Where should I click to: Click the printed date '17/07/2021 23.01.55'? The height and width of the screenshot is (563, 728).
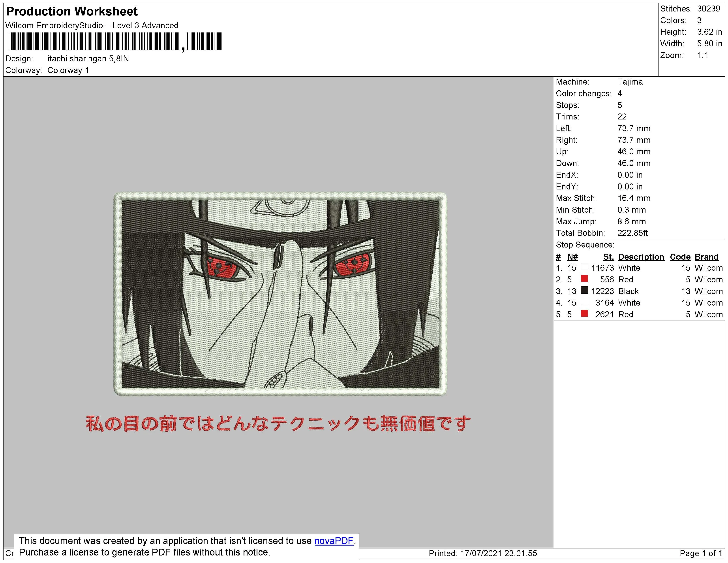point(499,554)
